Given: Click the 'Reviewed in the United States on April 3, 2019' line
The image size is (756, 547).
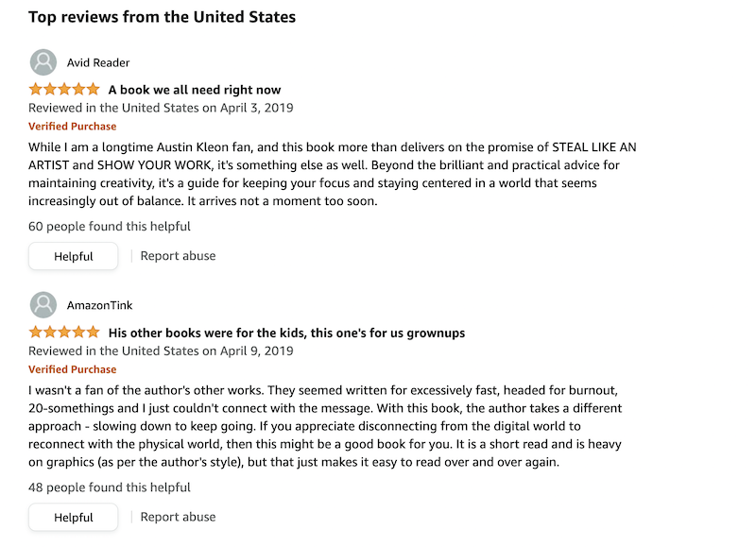Looking at the screenshot, I should [x=161, y=108].
